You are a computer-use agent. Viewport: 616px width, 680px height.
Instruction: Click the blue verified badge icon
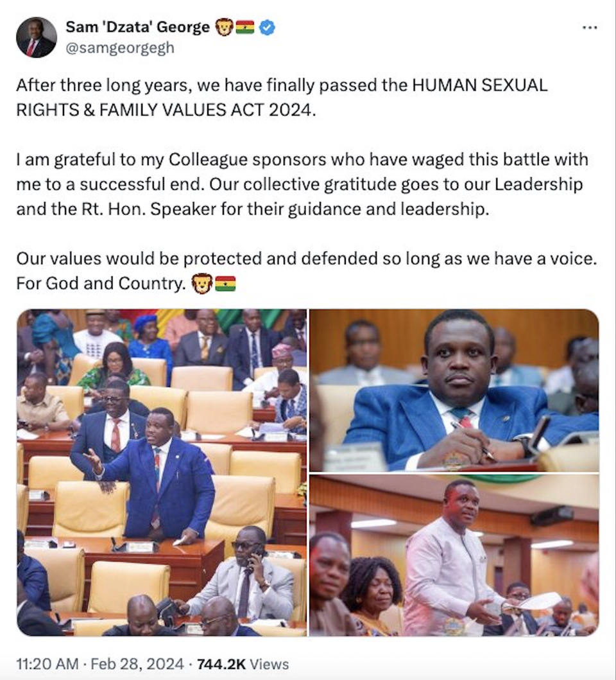[x=267, y=28]
